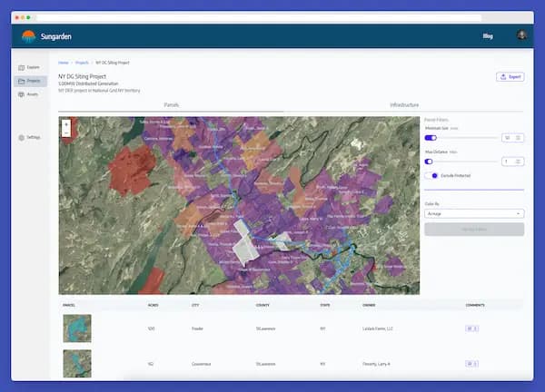Toggle the Max Distance filter switch
Screen dimensions: 545x392
431,162
